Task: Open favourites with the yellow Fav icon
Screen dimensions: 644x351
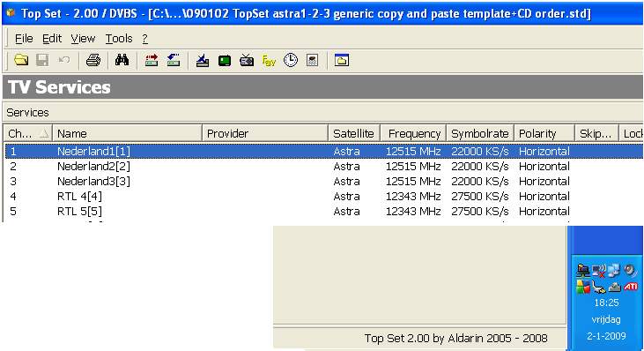Action: click(269, 61)
